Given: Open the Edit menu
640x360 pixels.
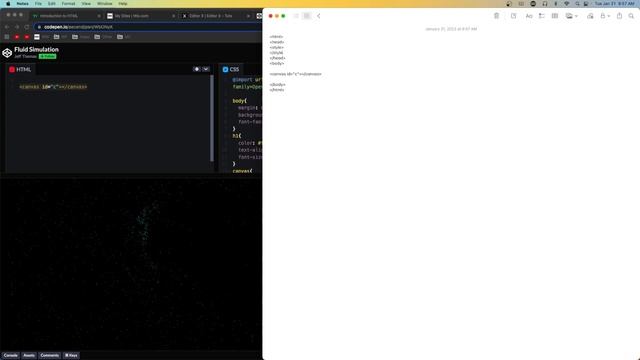Looking at the screenshot, I should click(x=51, y=4).
